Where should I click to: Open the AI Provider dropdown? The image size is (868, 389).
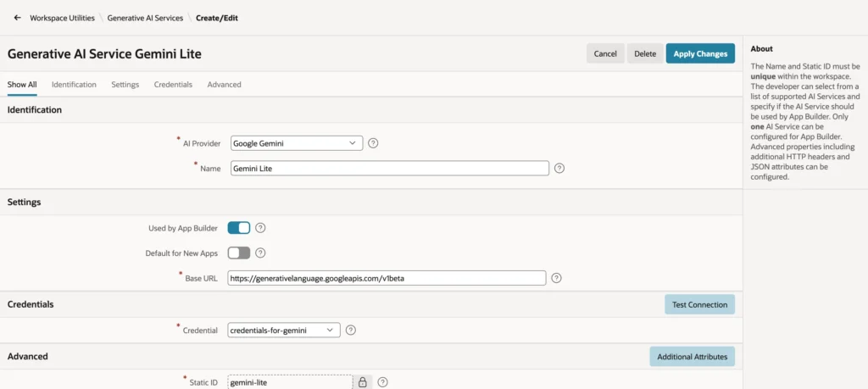pos(297,143)
